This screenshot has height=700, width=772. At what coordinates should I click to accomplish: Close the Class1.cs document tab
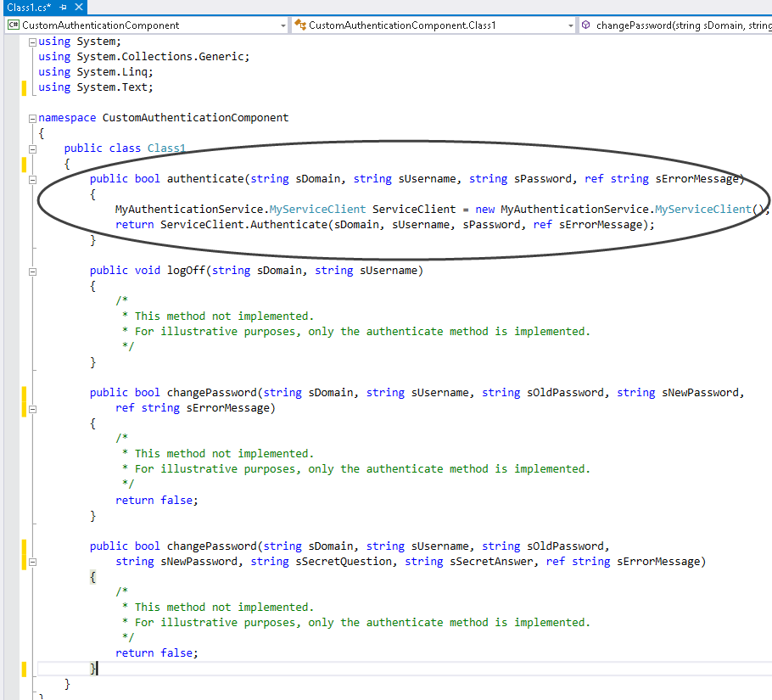coord(79,8)
